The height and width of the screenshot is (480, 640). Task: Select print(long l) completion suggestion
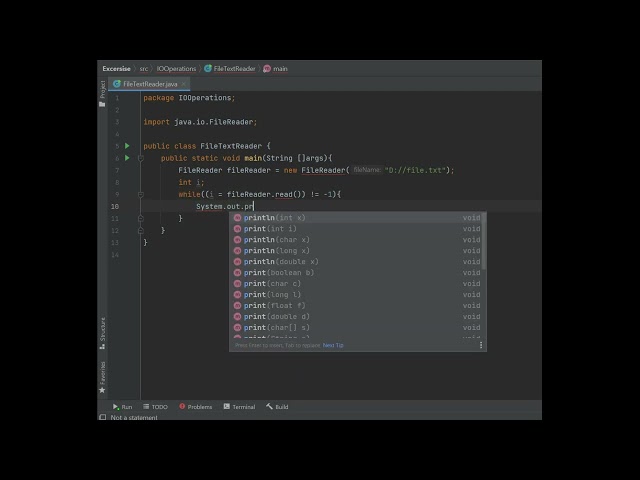point(356,295)
